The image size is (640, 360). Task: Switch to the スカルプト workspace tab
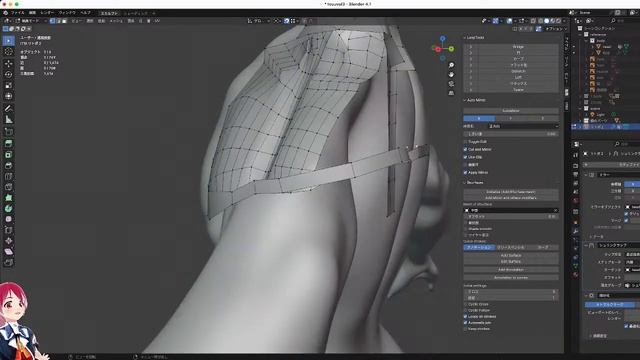[109, 13]
